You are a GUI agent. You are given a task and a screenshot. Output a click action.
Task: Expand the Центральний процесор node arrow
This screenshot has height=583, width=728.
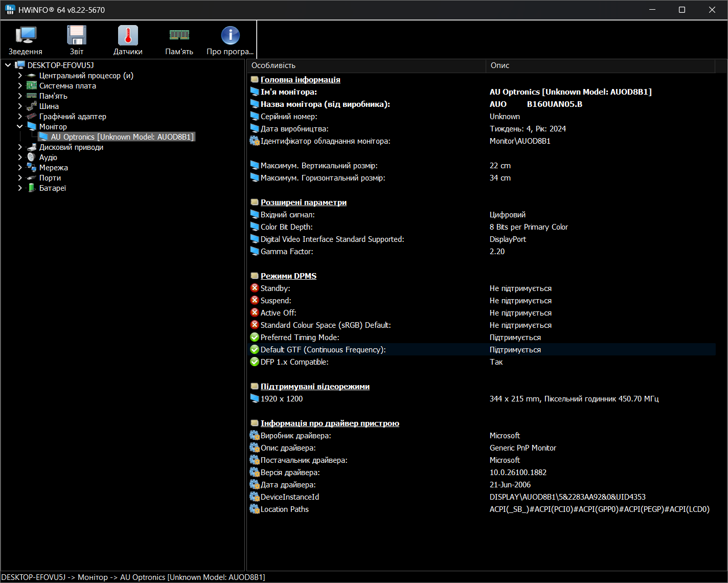coord(20,76)
